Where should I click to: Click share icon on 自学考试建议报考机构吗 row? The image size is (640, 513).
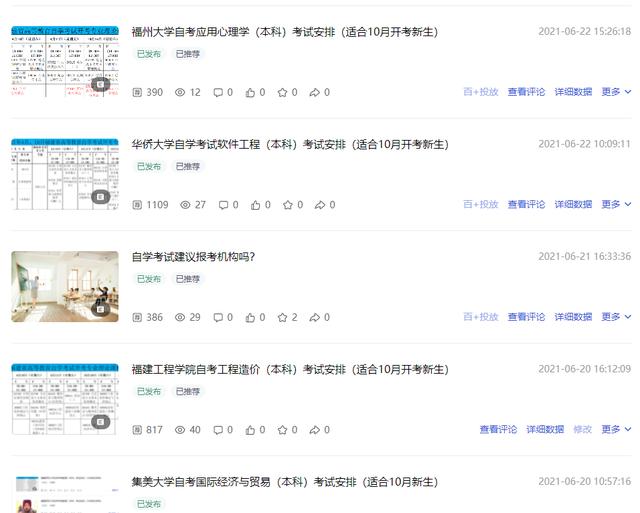(315, 318)
